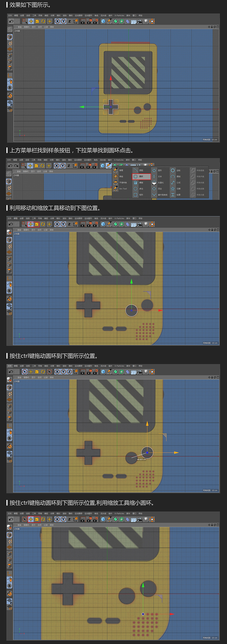Open Cube primitives dropdown in first screenshot
The image size is (227, 644).
click(x=103, y=21)
